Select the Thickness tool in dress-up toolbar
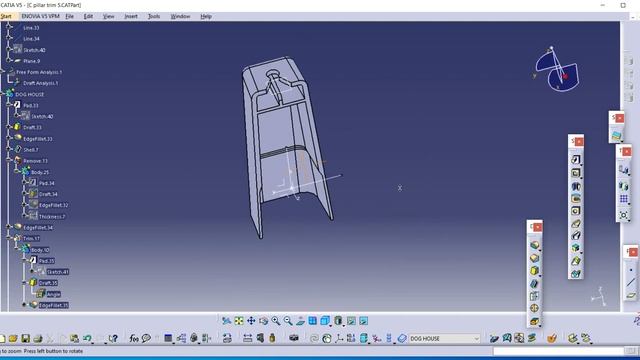640x360 pixels. point(534,296)
